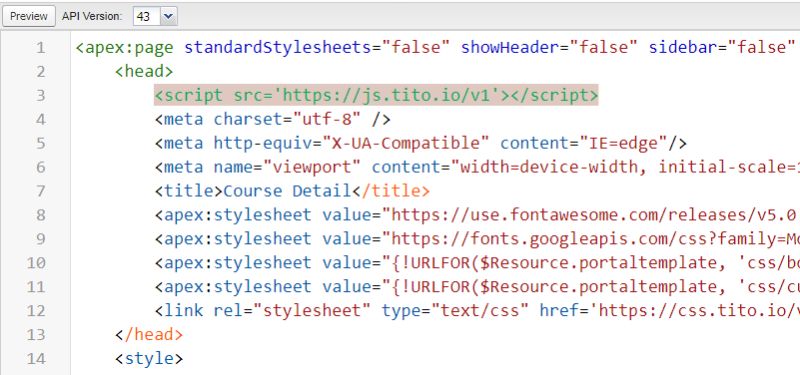Image resolution: width=800 pixels, height=375 pixels.
Task: Click the closing '</head>' tag
Action: tap(149, 335)
